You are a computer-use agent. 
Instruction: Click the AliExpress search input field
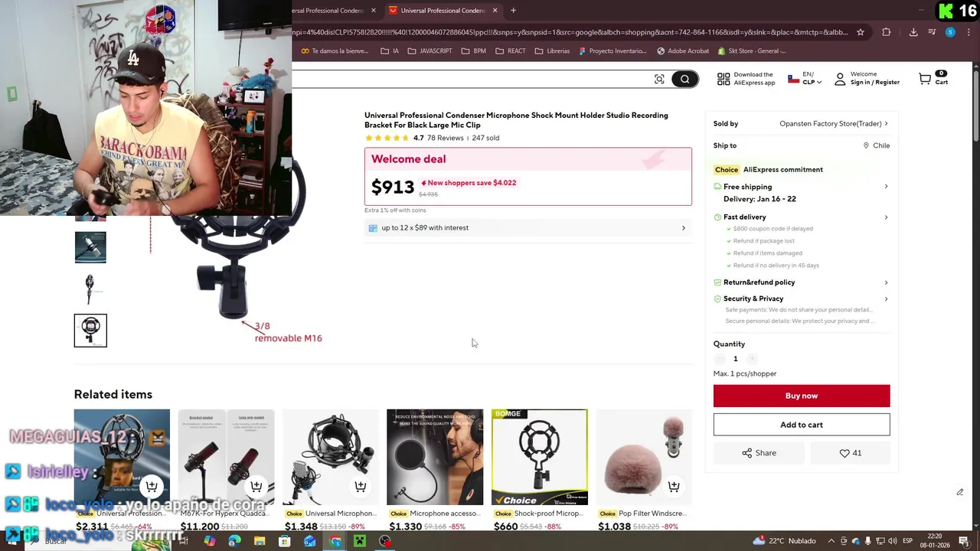tap(471, 79)
